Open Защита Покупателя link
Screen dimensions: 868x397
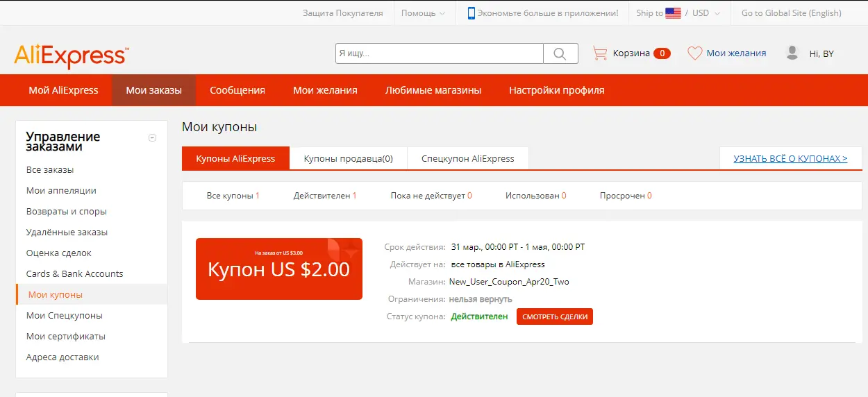pyautogui.click(x=342, y=12)
